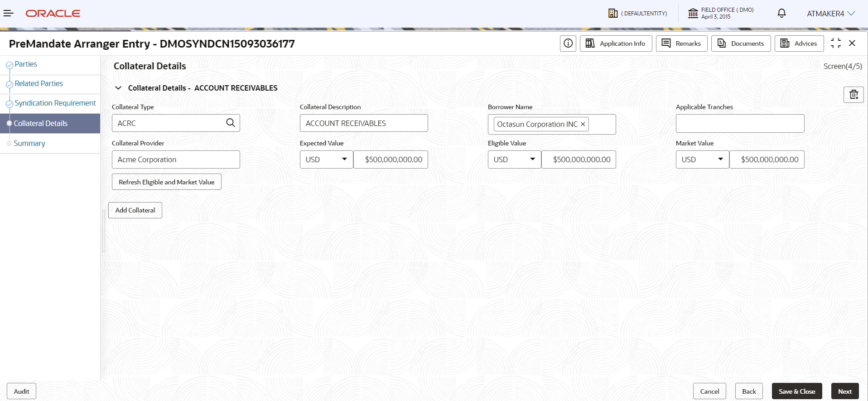Click the Applicable Tranches input field

(x=740, y=123)
